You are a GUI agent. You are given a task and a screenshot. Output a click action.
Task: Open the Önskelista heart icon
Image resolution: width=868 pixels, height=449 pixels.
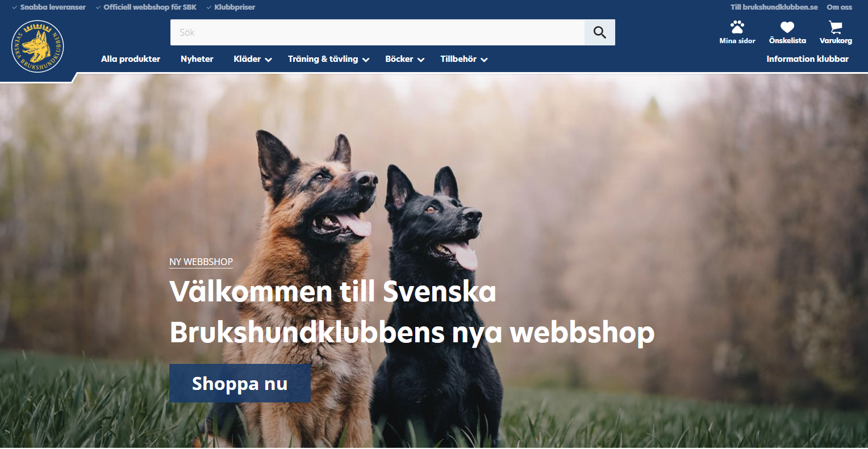tap(787, 27)
